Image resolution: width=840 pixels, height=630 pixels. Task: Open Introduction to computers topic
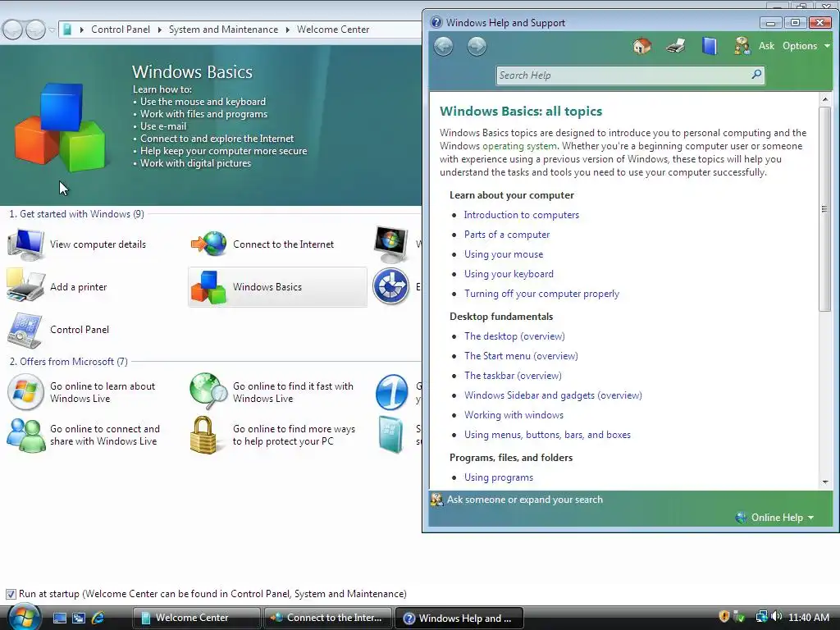point(521,215)
